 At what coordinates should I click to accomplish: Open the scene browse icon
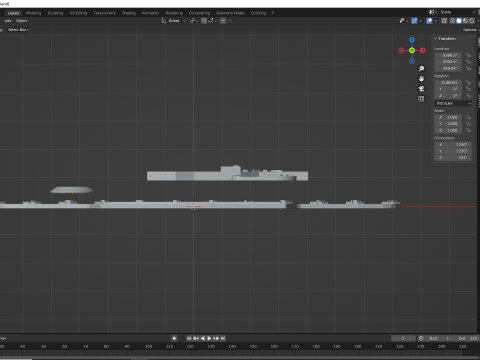click(433, 12)
